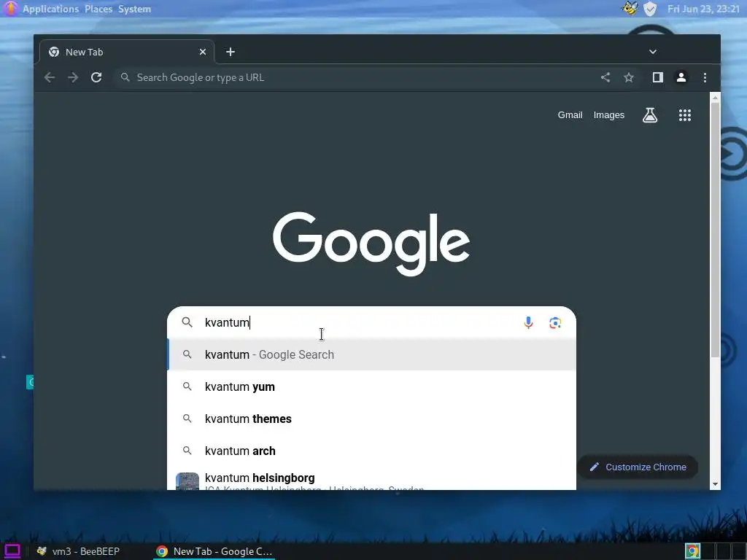Open Google Search Labs flask icon
Screen dimensions: 747x560
coord(650,114)
